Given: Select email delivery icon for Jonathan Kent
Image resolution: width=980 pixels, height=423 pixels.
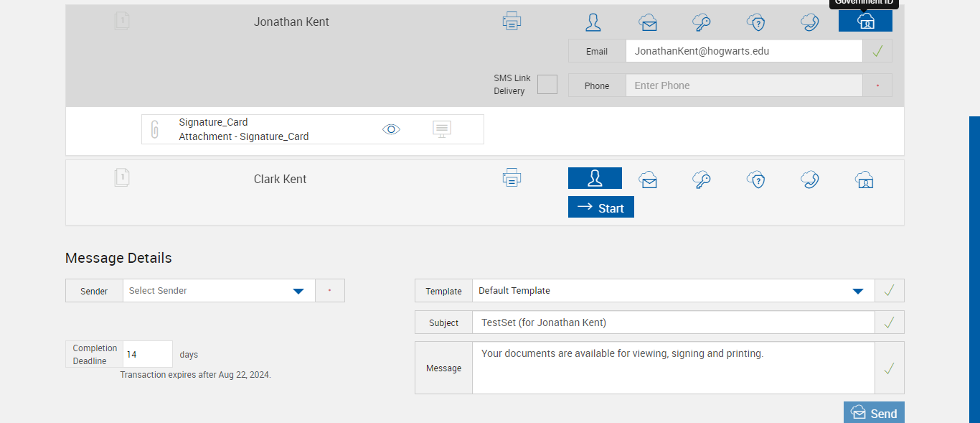Looking at the screenshot, I should coord(648,22).
